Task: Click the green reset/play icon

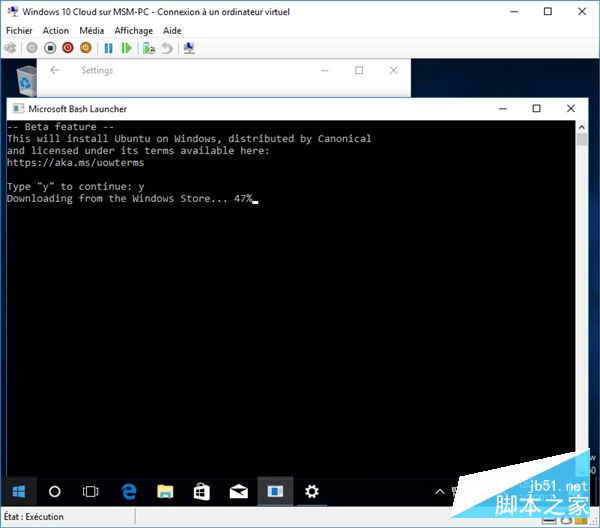Action: 126,47
